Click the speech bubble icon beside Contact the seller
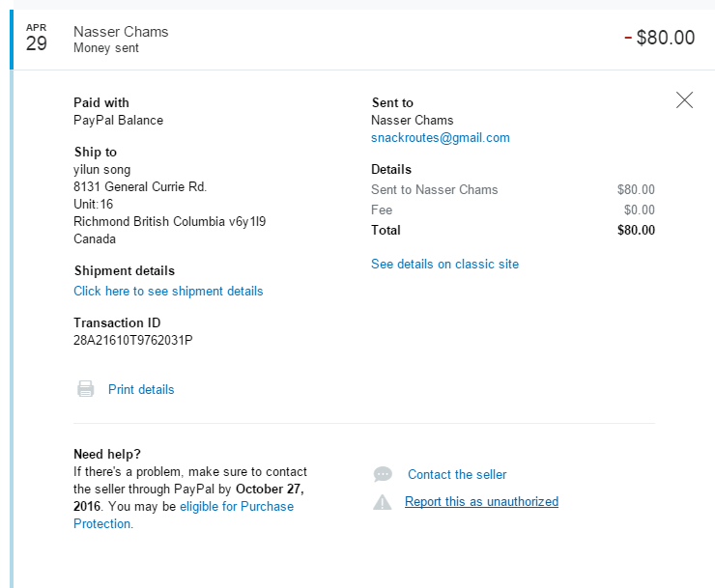This screenshot has width=715, height=588. (x=383, y=474)
